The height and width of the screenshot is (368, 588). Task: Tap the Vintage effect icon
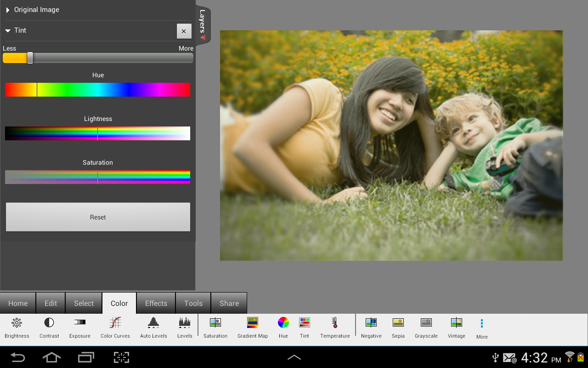[x=457, y=327]
